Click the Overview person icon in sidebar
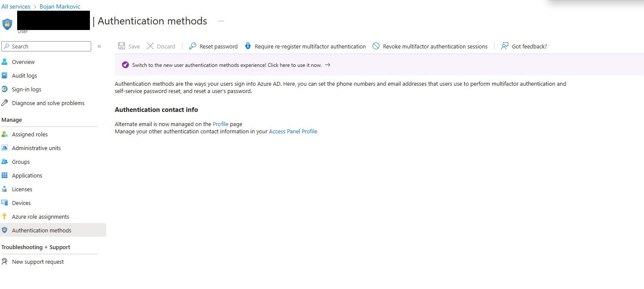Screen dimensions: 644x289 [5, 62]
